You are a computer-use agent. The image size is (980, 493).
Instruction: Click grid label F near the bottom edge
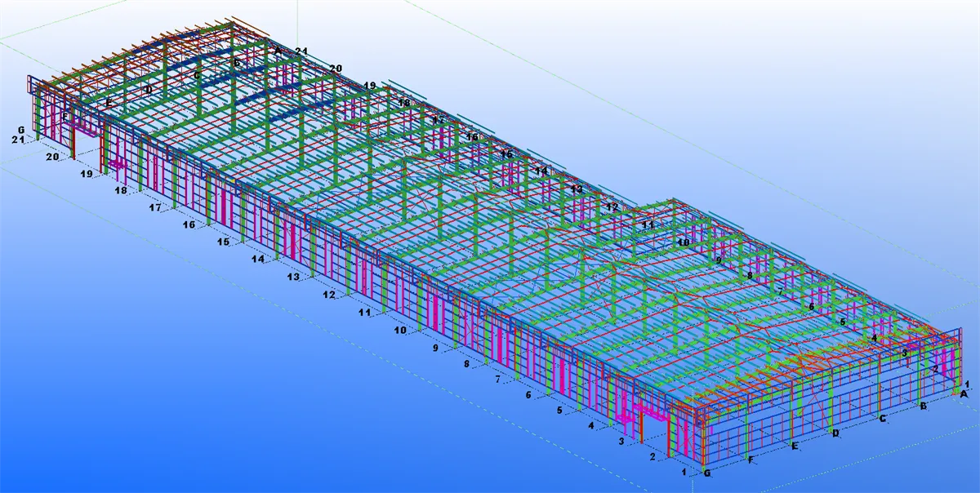click(x=751, y=458)
